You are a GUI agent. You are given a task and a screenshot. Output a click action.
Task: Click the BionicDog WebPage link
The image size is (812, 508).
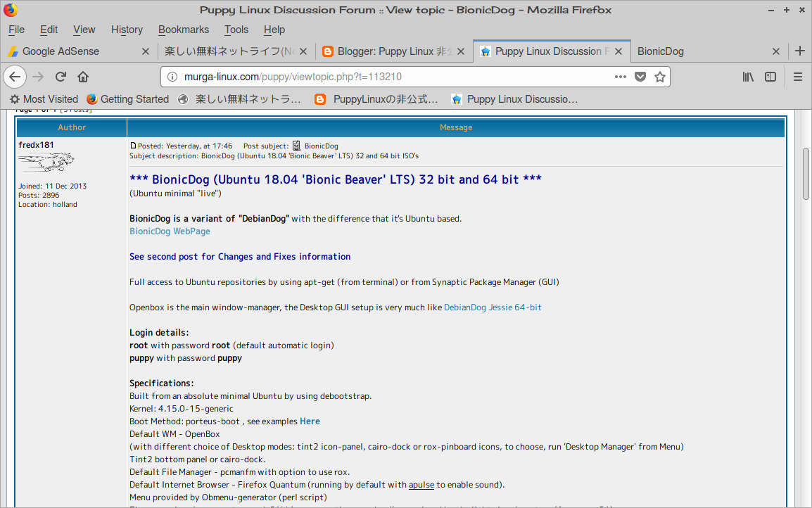[x=170, y=231]
